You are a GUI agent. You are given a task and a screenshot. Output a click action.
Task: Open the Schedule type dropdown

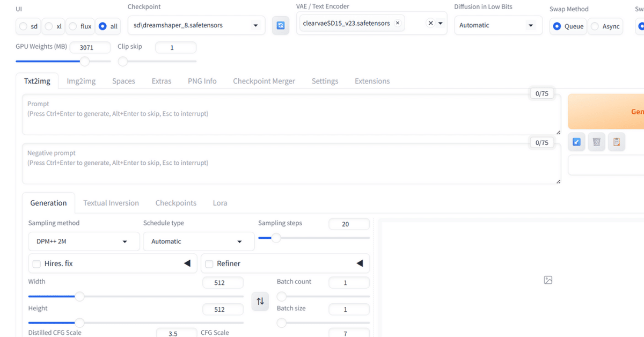[x=198, y=241]
